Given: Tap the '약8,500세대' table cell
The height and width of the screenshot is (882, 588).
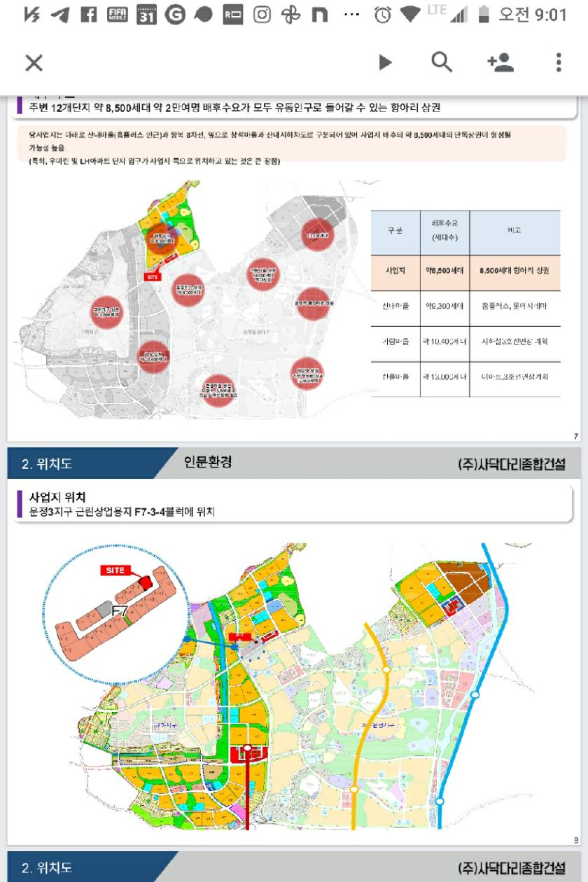Looking at the screenshot, I should [x=444, y=274].
